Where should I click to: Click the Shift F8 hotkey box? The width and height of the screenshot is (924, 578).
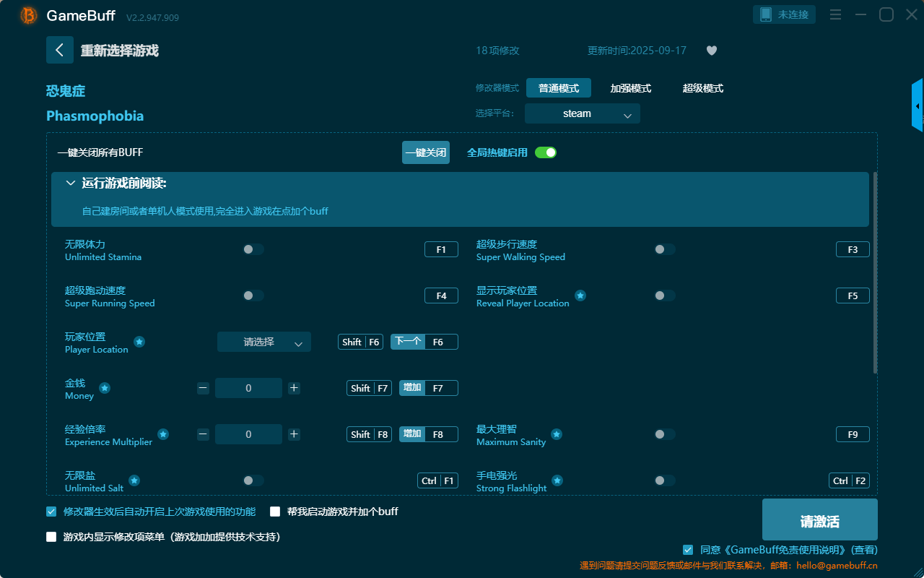click(x=369, y=434)
